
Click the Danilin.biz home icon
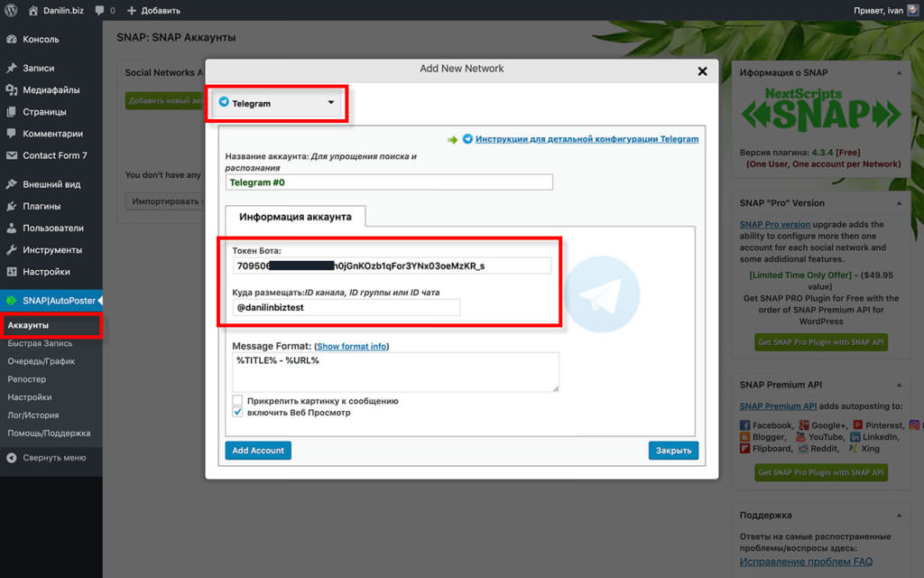point(34,11)
